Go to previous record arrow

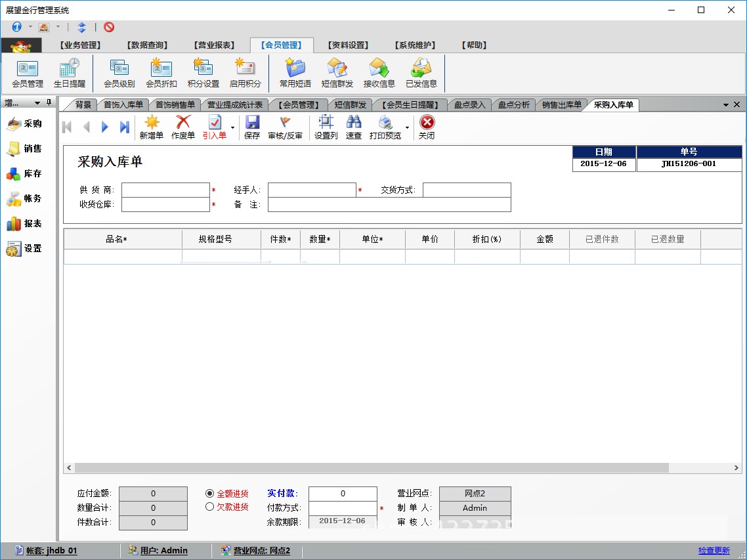click(x=86, y=127)
